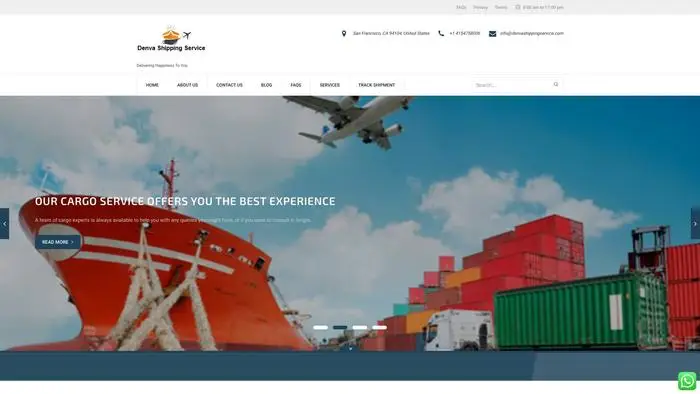The width and height of the screenshot is (700, 394).
Task: Open the HOME menu item
Action: 152,85
